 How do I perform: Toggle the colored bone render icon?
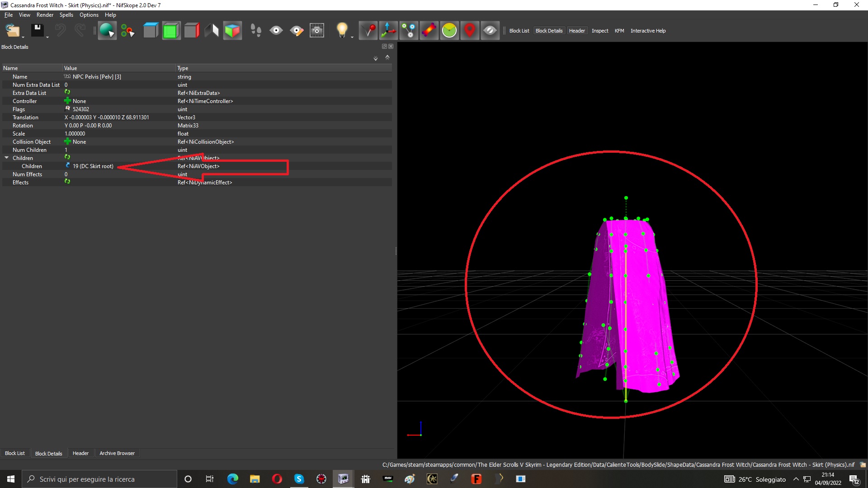click(429, 31)
